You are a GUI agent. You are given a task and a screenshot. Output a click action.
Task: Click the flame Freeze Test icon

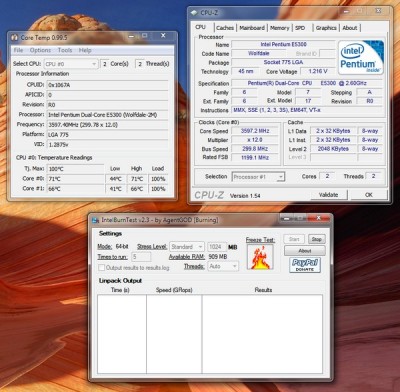(x=260, y=257)
